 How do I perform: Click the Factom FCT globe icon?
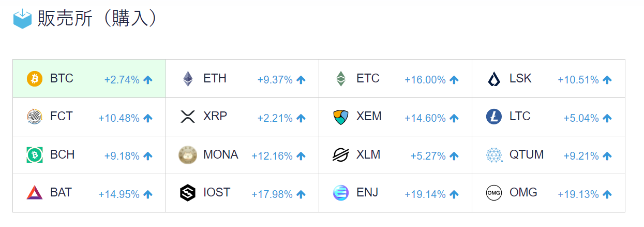pos(34,117)
